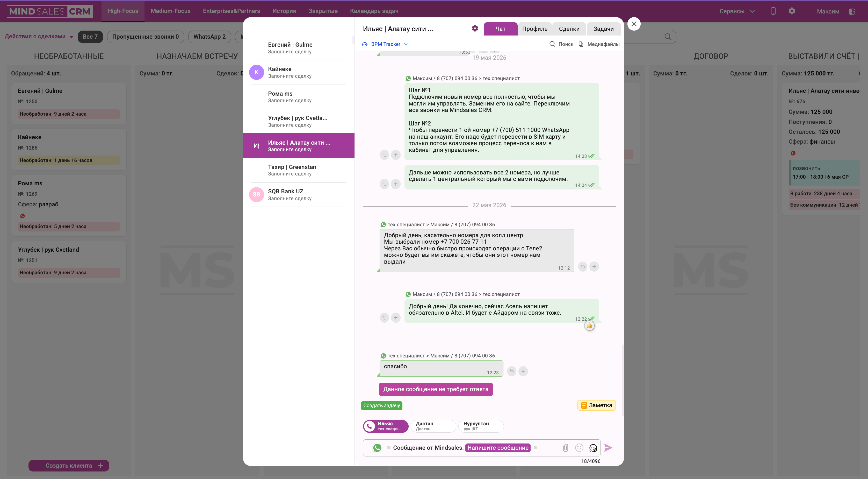Add reaction to the 14:03 Шаг №1 message

(396, 155)
